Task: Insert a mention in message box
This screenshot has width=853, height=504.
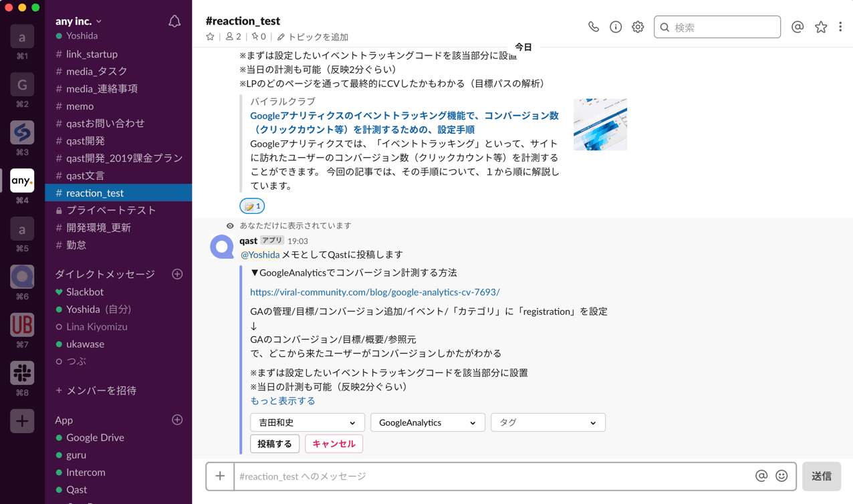Action: click(761, 476)
